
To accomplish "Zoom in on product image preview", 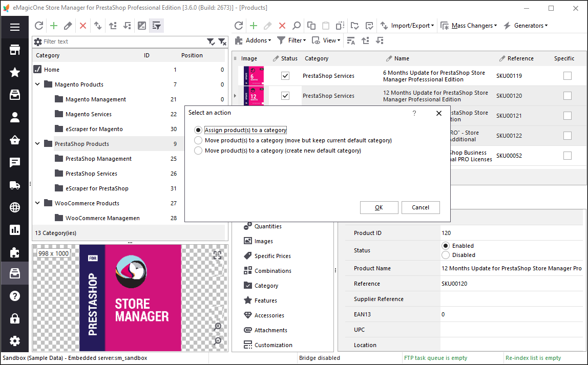I will click(218, 327).
